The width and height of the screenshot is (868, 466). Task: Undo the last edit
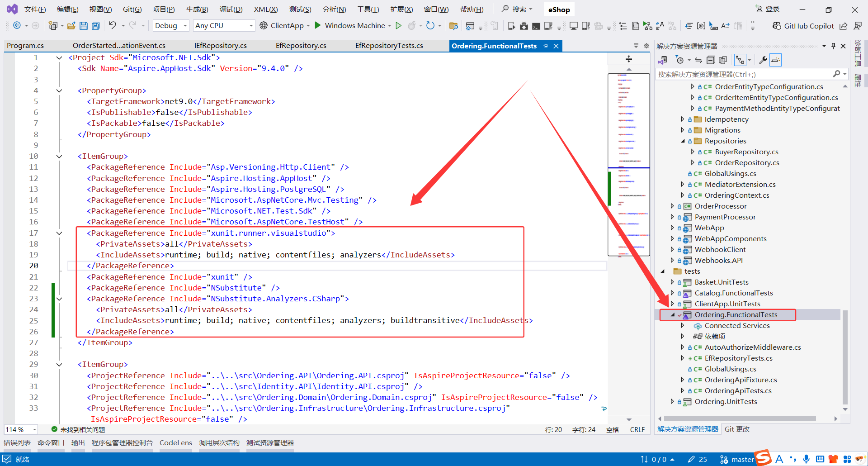coord(112,25)
